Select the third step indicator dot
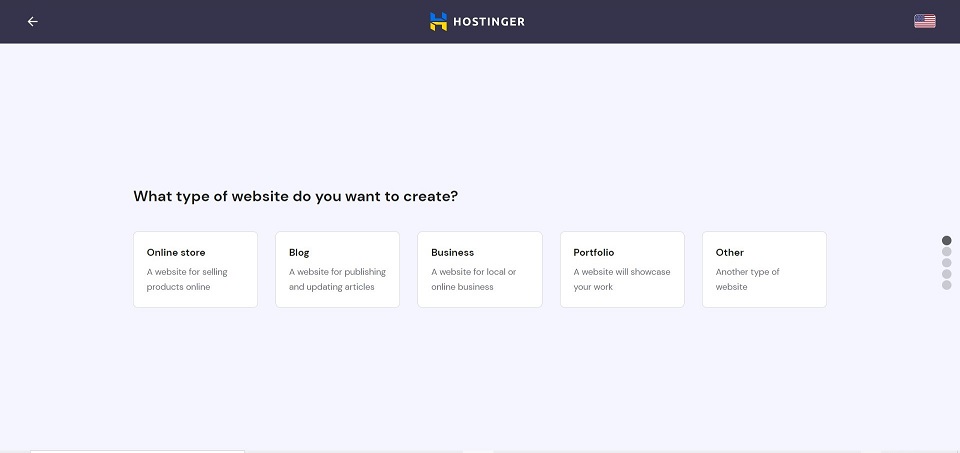 point(947,263)
